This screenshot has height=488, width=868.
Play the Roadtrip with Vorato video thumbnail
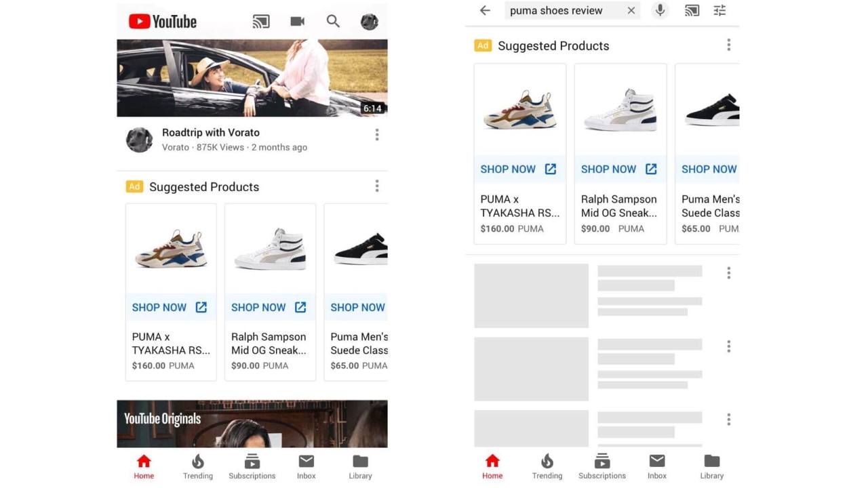[x=252, y=78]
